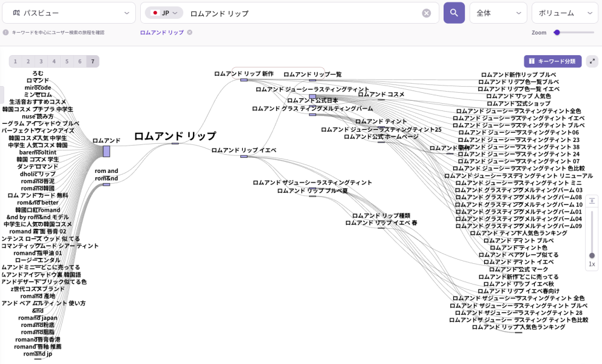Click the ロムアンド ザジューシーラスティングティント node

[x=313, y=183]
